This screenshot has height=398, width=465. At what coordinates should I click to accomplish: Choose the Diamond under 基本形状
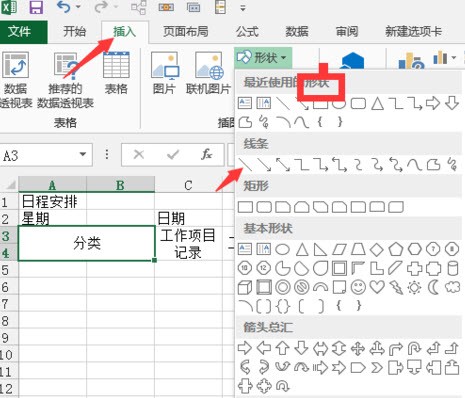[377, 249]
